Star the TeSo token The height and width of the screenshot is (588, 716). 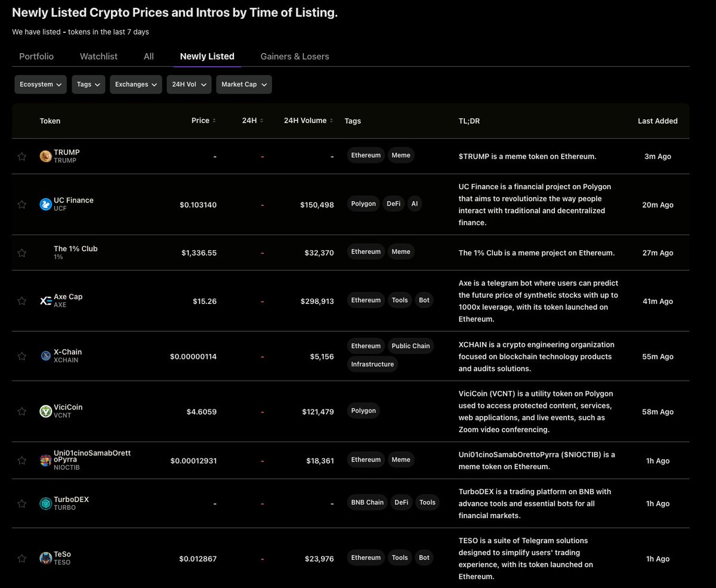coord(22,559)
